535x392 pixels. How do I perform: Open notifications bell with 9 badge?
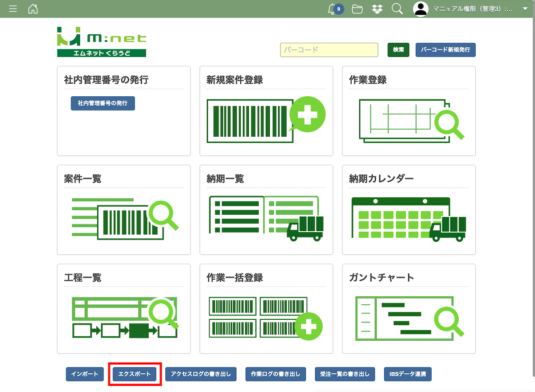click(x=332, y=9)
